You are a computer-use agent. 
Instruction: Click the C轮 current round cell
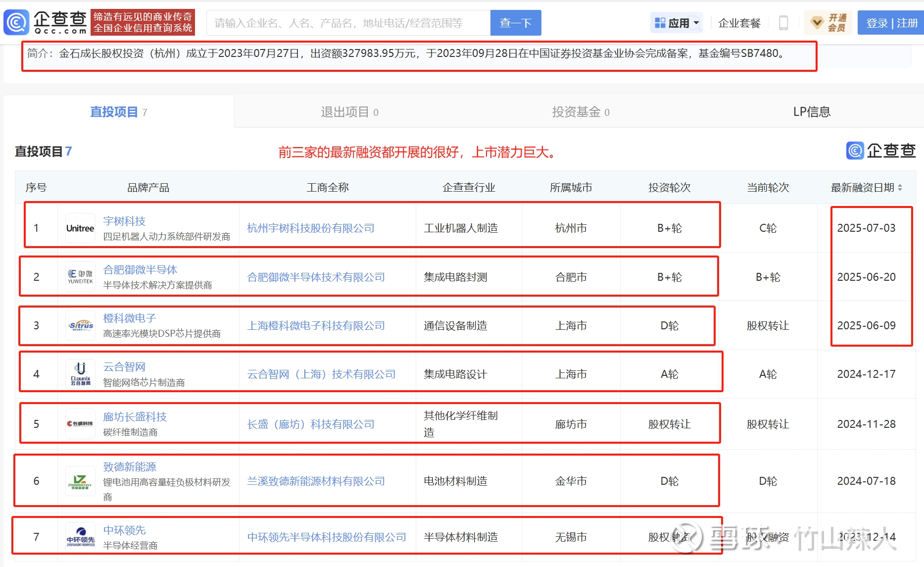click(768, 228)
